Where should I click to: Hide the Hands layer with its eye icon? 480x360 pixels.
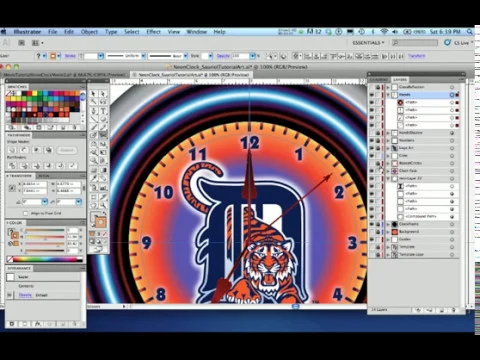371,95
